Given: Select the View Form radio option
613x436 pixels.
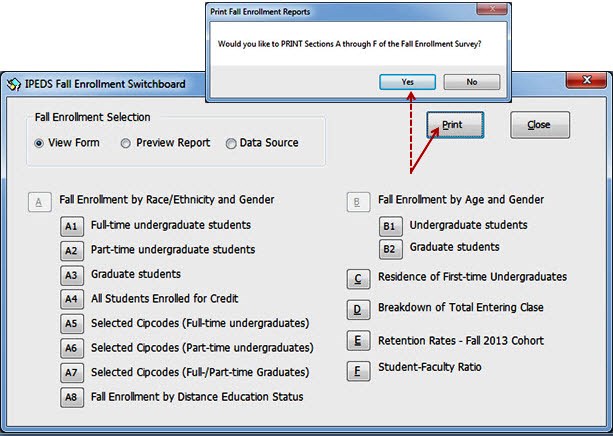Looking at the screenshot, I should [x=39, y=143].
